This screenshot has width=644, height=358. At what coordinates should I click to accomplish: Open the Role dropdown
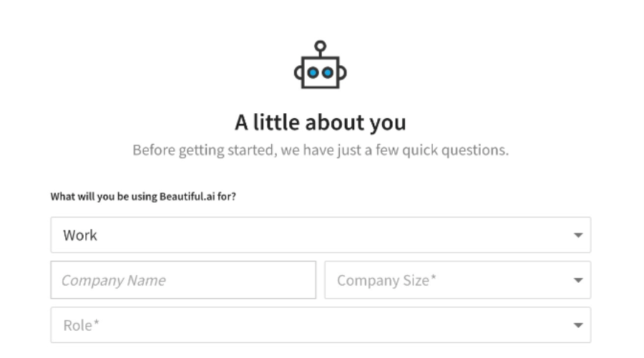pos(321,325)
